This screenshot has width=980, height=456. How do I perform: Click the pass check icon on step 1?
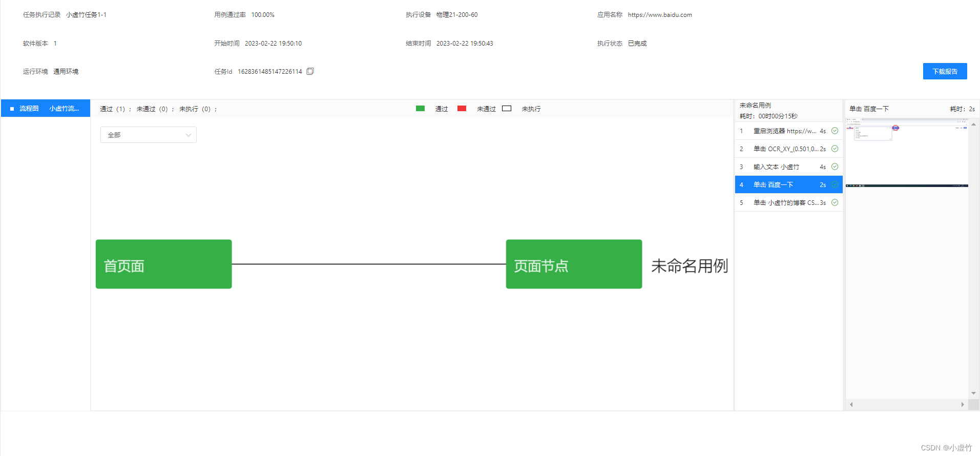835,131
